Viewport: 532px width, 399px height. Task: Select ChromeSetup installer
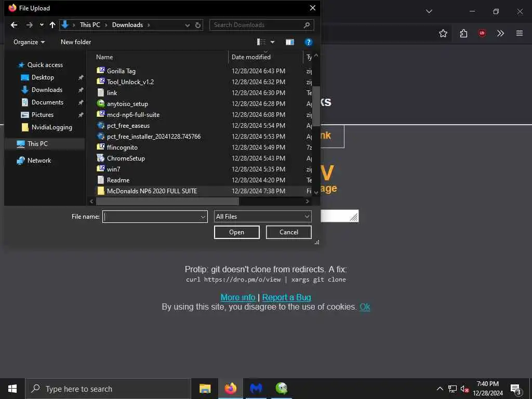[x=126, y=158]
